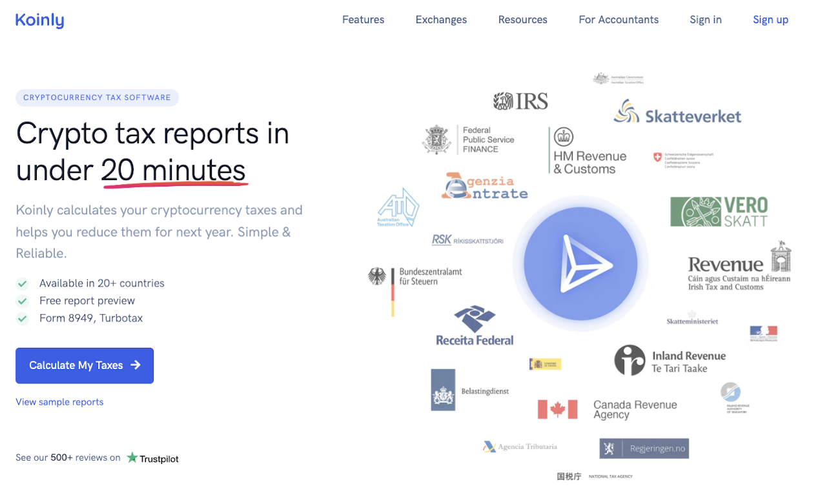Click the Sign in link
Screen dimensions: 820x504
coord(706,20)
